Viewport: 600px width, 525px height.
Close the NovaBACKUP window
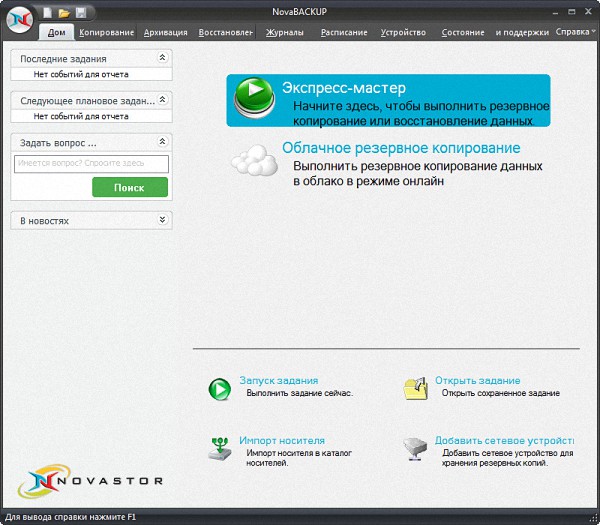coord(589,12)
